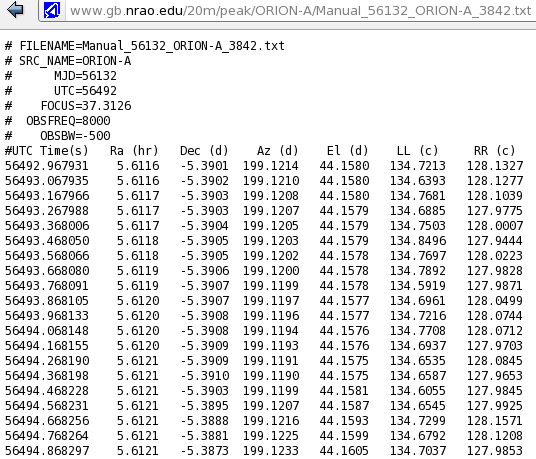Click the LL value 134.8496
Image resolution: width=536 pixels, height=459 pixels.
point(418,241)
